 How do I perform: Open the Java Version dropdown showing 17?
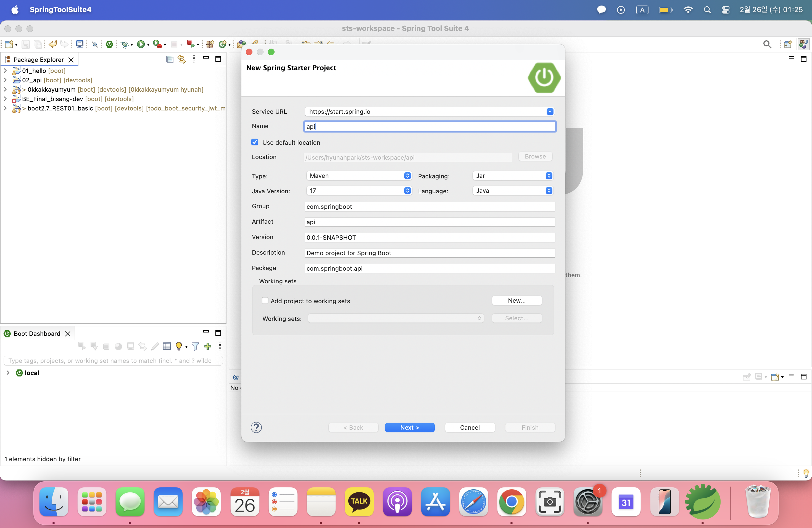359,191
